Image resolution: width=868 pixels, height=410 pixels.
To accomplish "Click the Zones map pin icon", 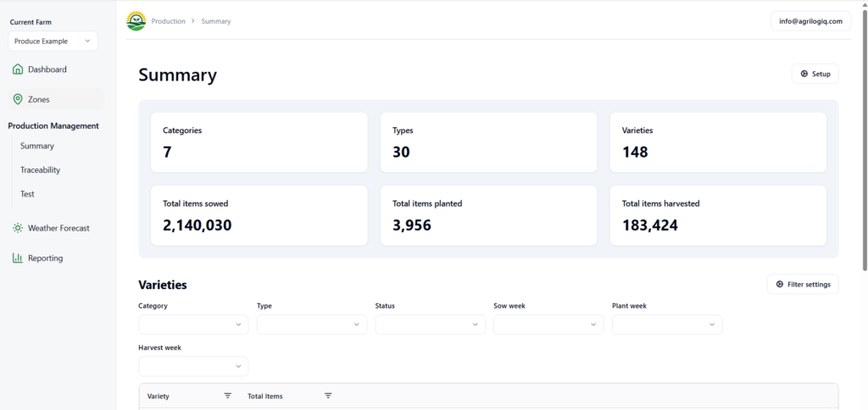I will pyautogui.click(x=18, y=99).
